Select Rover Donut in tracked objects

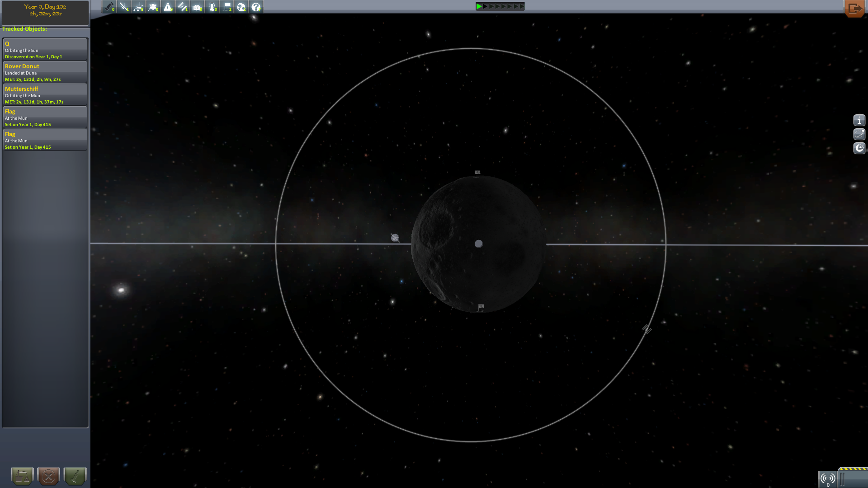coord(45,72)
